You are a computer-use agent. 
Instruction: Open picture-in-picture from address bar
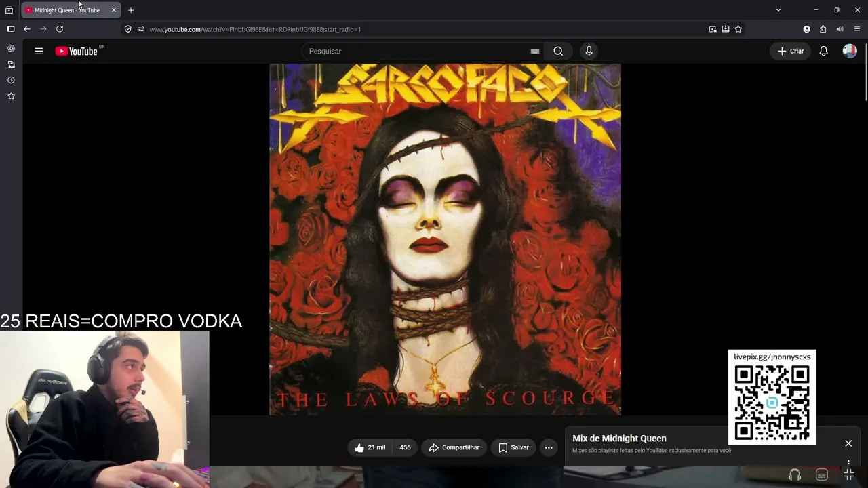[x=713, y=29]
